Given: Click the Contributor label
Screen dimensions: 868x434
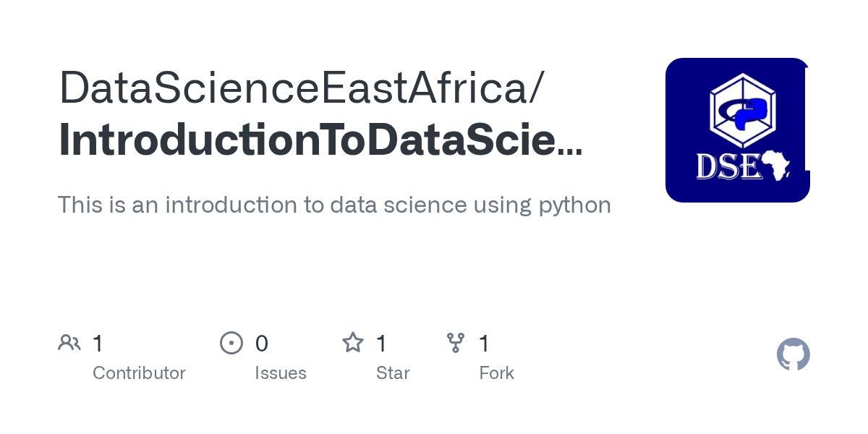Looking at the screenshot, I should click(139, 373).
